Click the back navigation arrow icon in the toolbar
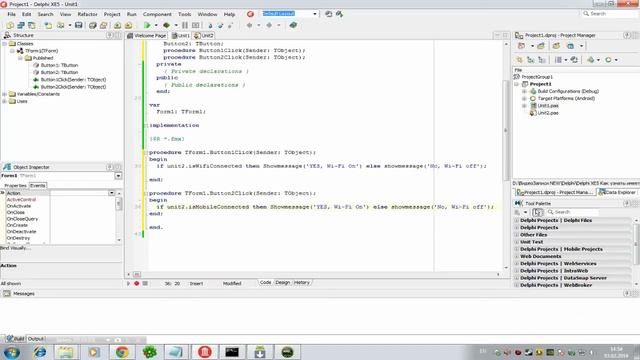The image size is (640, 360). (249, 25)
